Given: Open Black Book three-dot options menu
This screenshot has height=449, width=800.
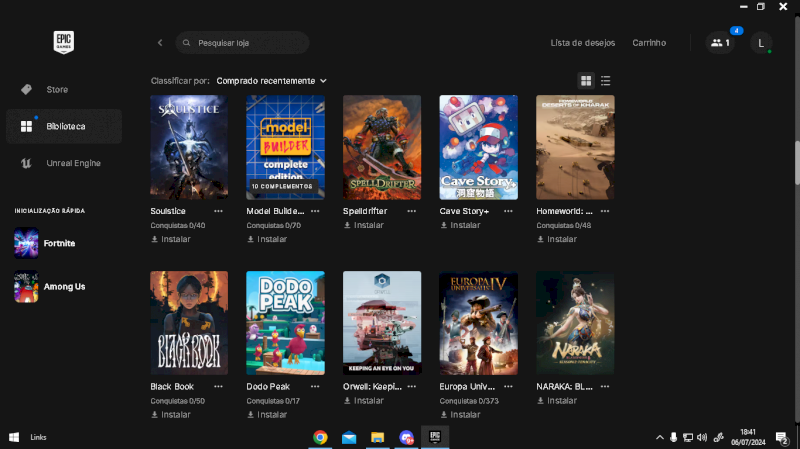Looking at the screenshot, I should 218,387.
